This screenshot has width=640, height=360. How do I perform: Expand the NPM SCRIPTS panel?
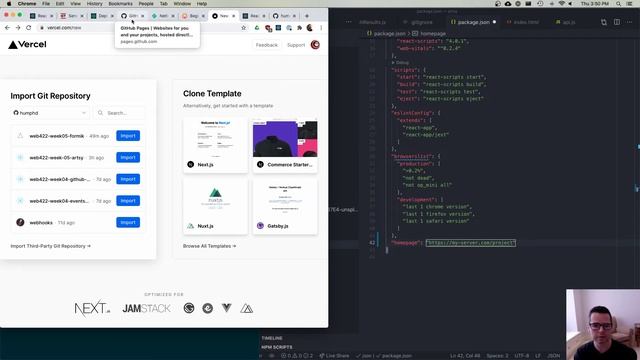tap(277, 347)
